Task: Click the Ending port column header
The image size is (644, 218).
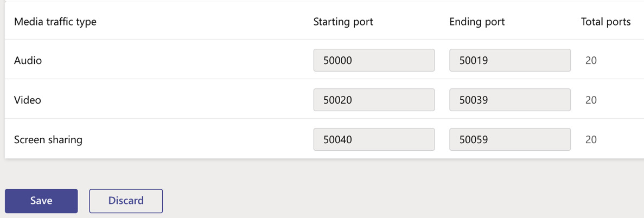Action: coord(477,22)
